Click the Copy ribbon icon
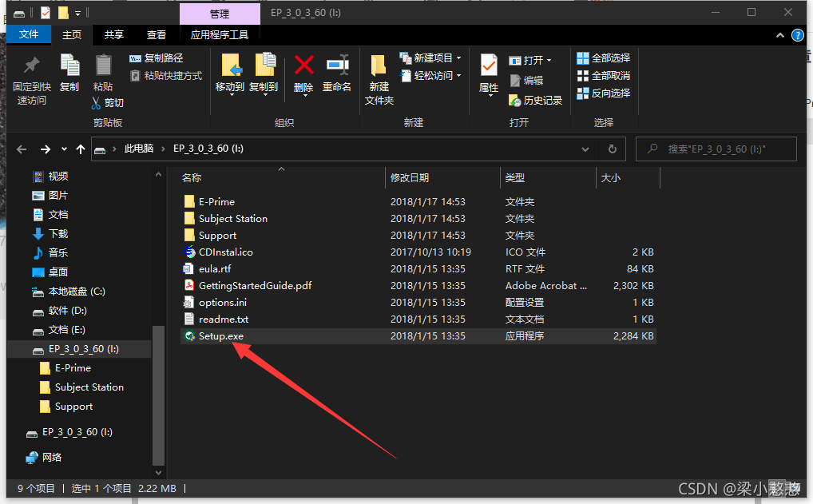The width and height of the screenshot is (813, 504). 69,65
